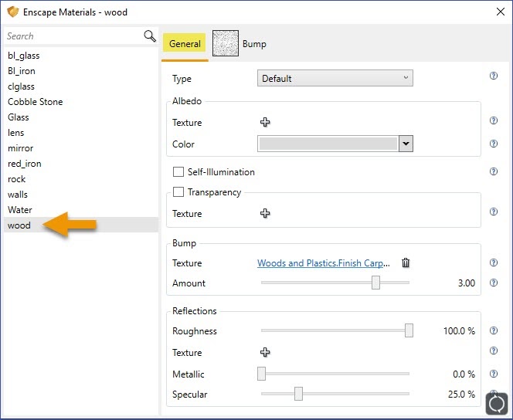
Task: Open help for the Albedo Color
Action: [494, 144]
